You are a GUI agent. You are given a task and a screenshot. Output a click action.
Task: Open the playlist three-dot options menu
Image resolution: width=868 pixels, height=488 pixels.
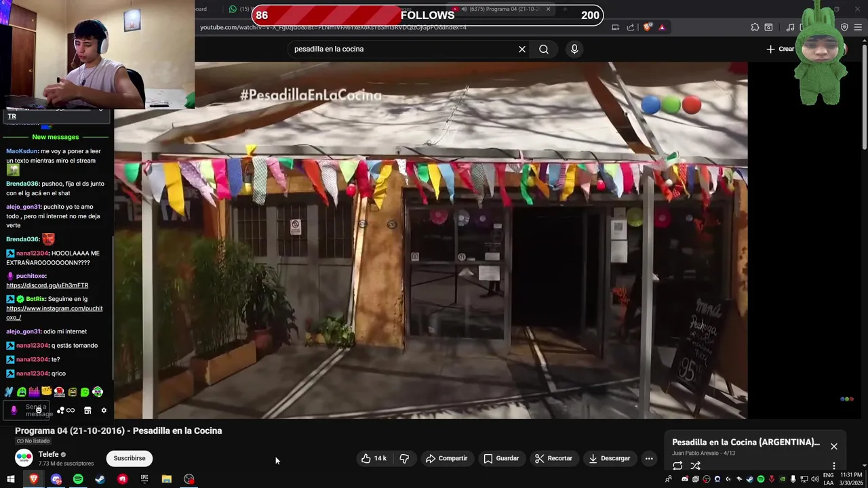click(834, 466)
